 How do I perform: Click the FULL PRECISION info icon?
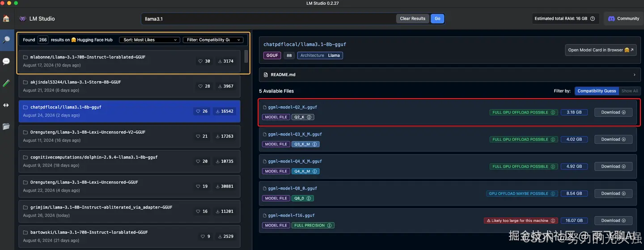point(330,225)
